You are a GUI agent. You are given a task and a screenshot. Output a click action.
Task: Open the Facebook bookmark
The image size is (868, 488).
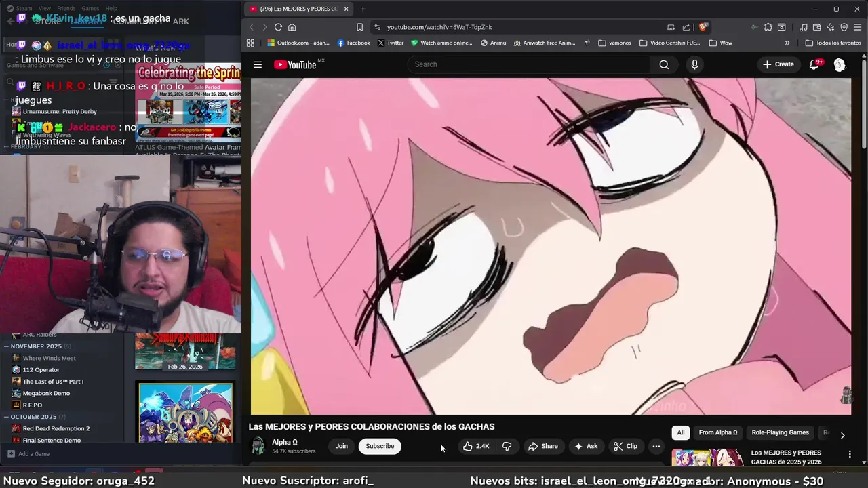click(353, 43)
